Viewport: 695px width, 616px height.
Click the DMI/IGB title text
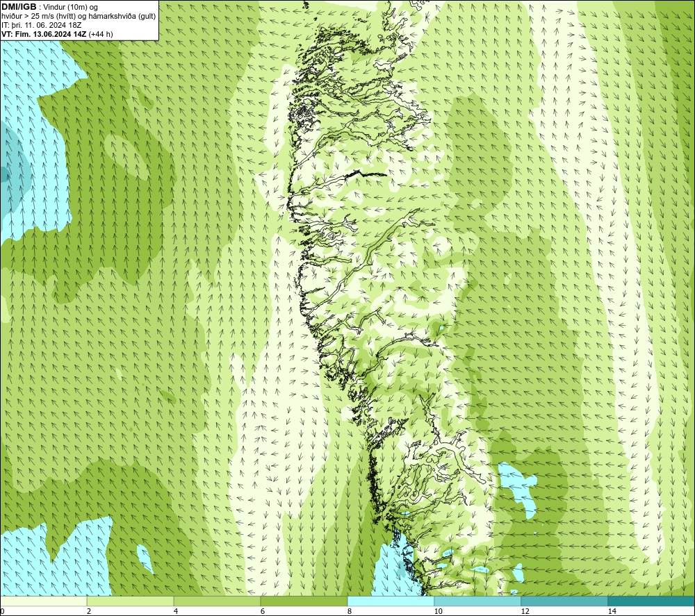19,7
